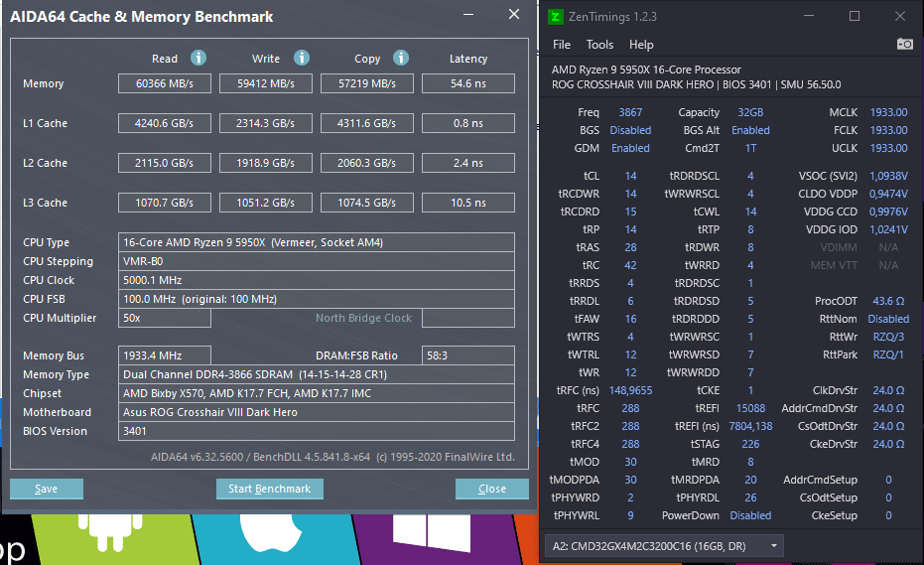Click the info icon next to Copy
This screenshot has width=924, height=565.
coord(401,58)
